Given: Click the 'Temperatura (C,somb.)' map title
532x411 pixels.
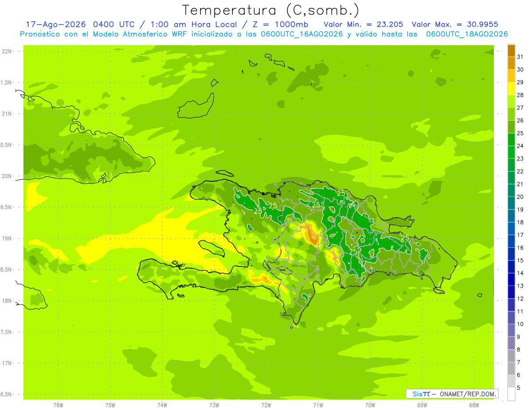Looking at the screenshot, I should [x=271, y=10].
